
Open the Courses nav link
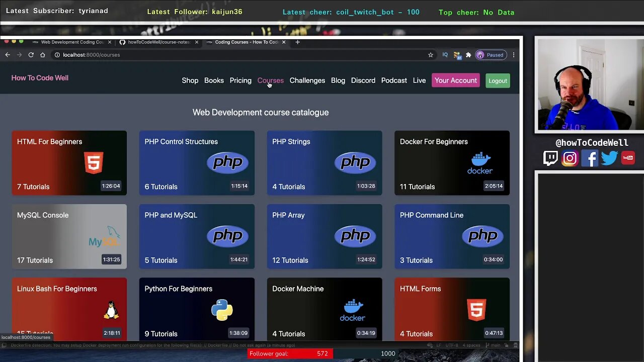[271, 80]
